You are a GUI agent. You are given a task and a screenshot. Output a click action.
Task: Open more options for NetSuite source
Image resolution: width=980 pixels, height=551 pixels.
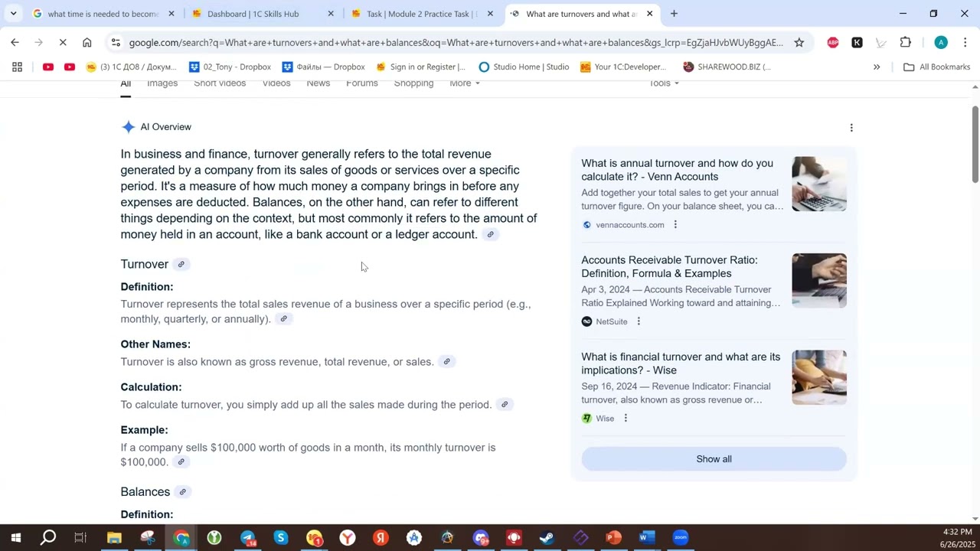point(639,321)
